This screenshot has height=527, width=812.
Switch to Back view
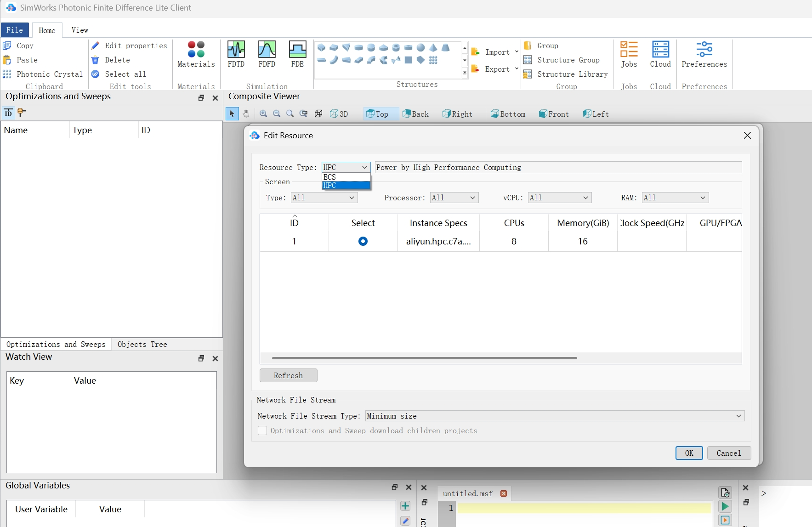(415, 113)
